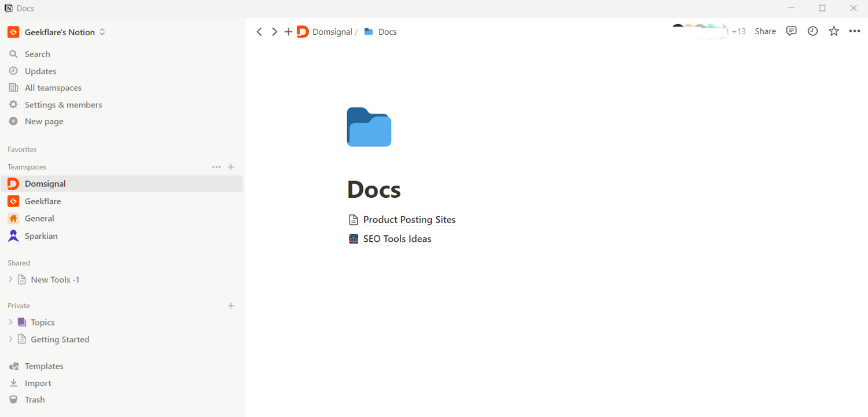Viewport: 868px width, 417px height.
Task: Open the SEO Tools Ideas page link
Action: [397, 239]
